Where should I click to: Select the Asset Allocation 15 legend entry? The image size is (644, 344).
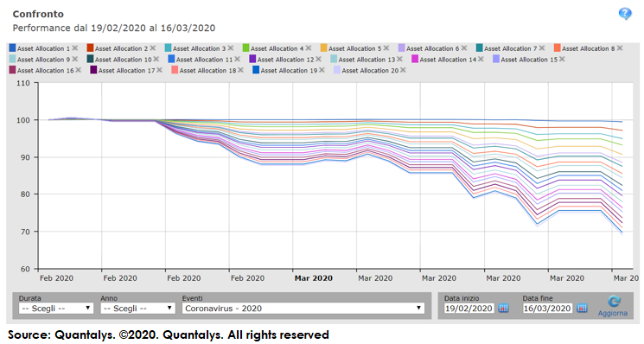tap(529, 60)
